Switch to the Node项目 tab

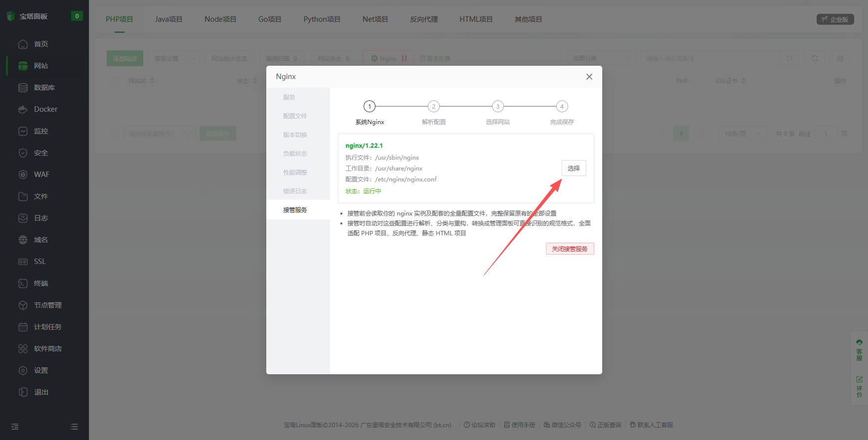[220, 19]
